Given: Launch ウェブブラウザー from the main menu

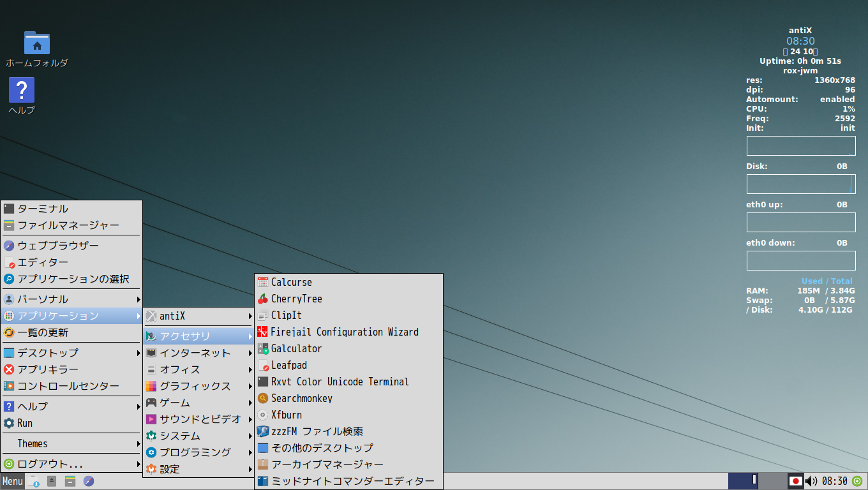Looking at the screenshot, I should [x=71, y=246].
